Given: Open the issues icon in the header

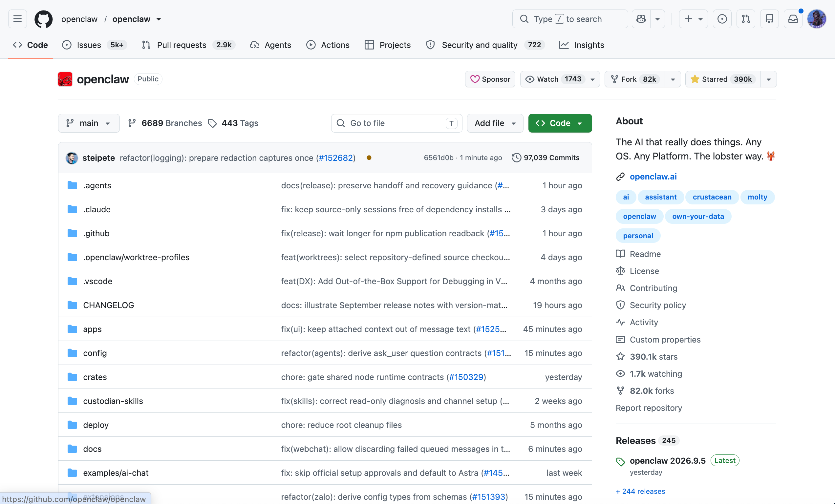Looking at the screenshot, I should pos(722,19).
